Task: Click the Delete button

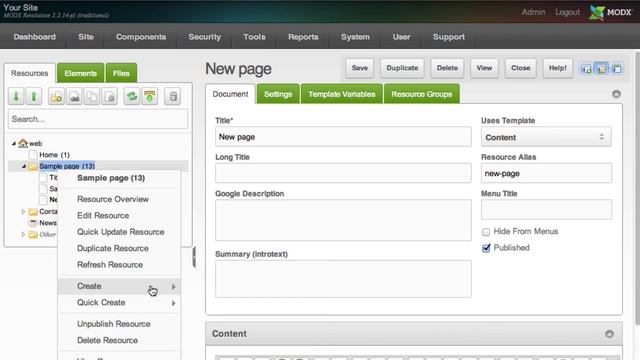Action: pyautogui.click(x=447, y=68)
